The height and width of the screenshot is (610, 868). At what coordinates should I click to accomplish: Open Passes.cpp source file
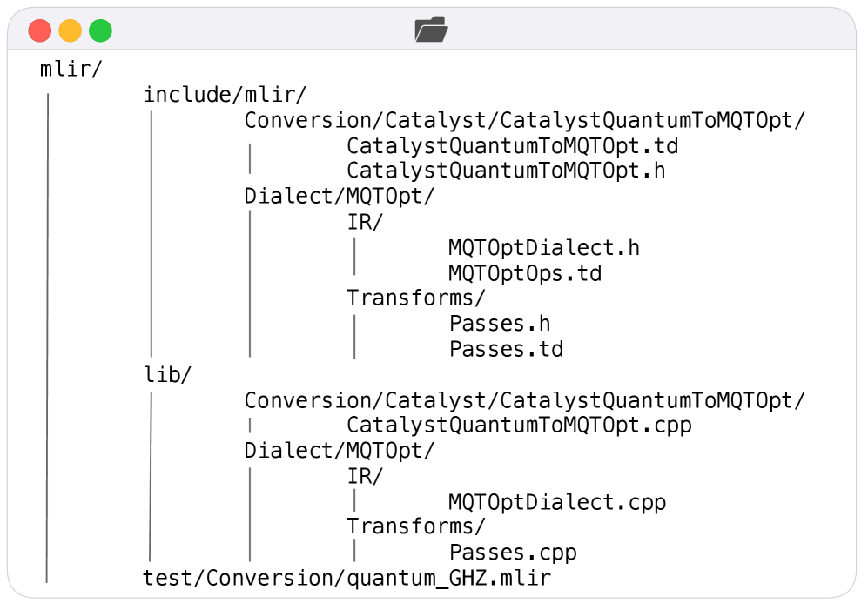pyautogui.click(x=513, y=553)
